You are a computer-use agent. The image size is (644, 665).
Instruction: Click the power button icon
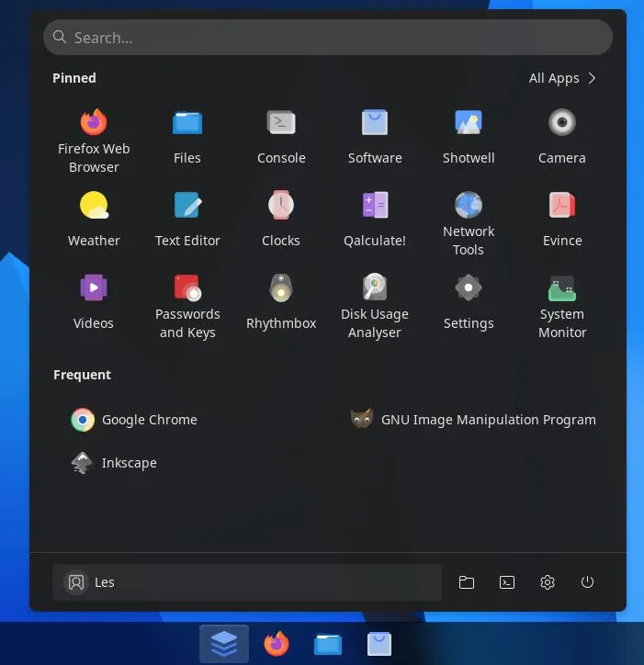(x=587, y=582)
